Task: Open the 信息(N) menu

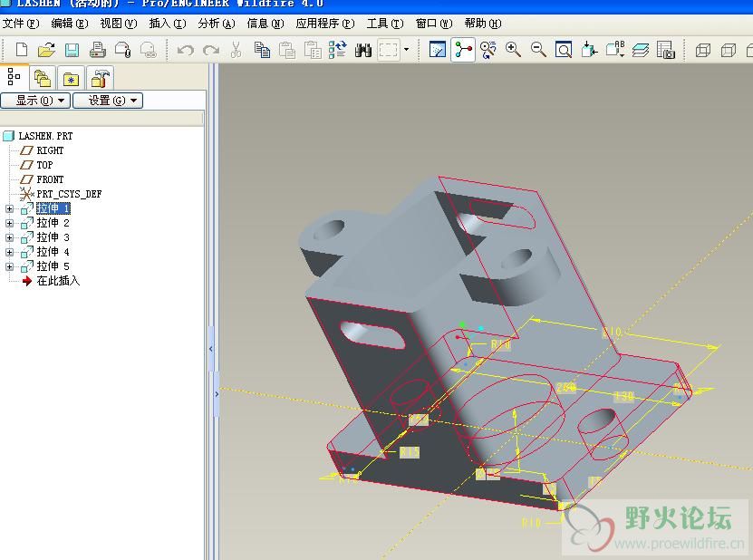Action: 265,24
